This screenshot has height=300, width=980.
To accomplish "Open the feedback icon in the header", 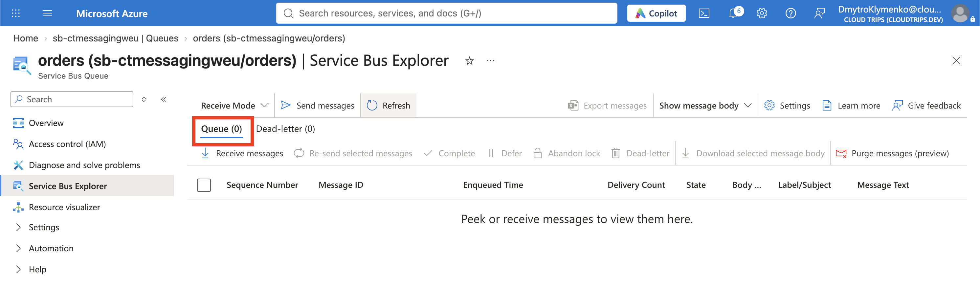I will click(819, 13).
